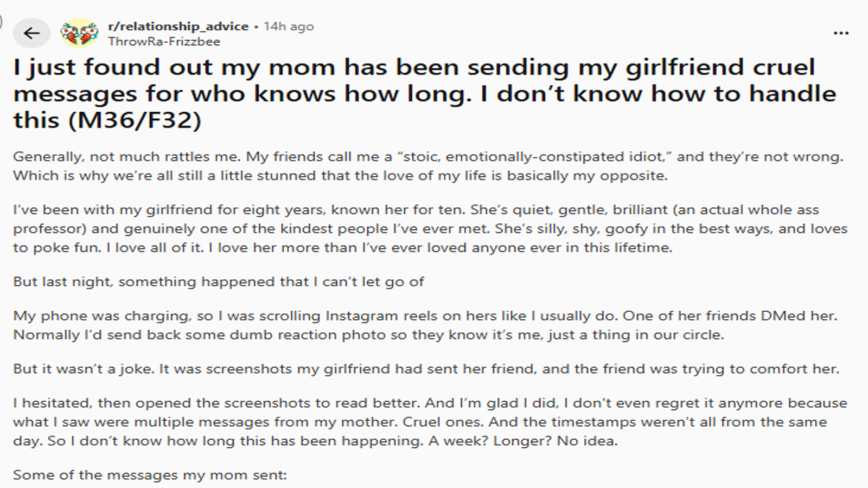Screen dimensions: 868x488
Task: Click the "(M36/F32)" tag in the title
Action: pyautogui.click(x=135, y=120)
